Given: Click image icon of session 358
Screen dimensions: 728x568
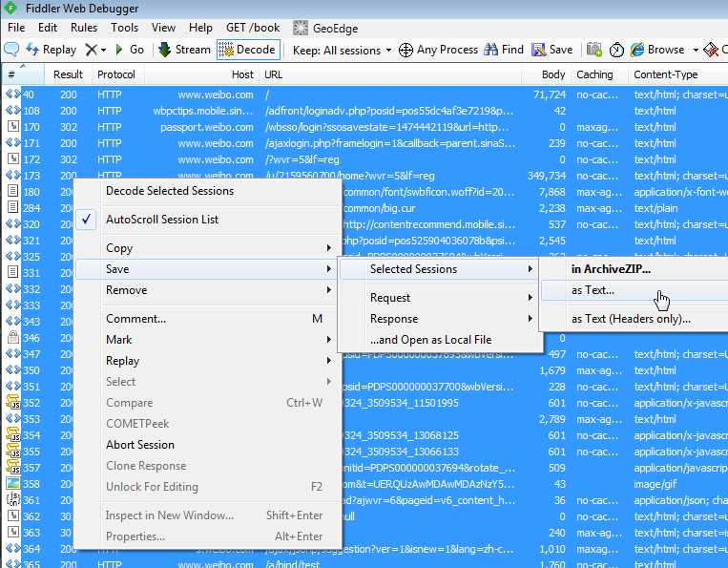Looking at the screenshot, I should 13,483.
